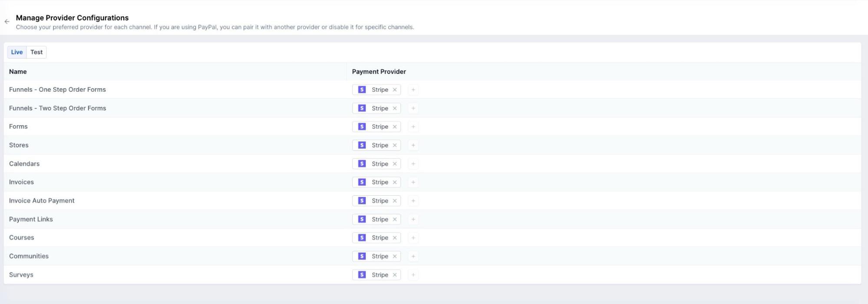
Task: Add another provider to Stores
Action: [x=413, y=145]
